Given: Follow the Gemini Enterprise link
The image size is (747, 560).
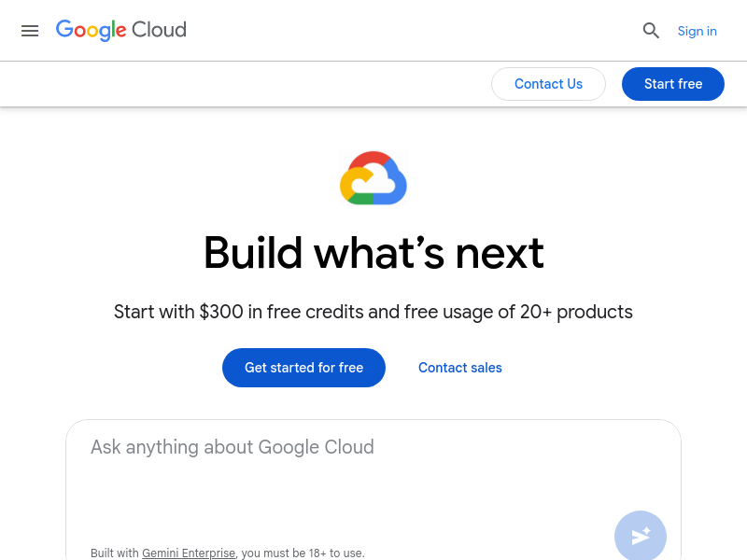Looking at the screenshot, I should click(189, 553).
